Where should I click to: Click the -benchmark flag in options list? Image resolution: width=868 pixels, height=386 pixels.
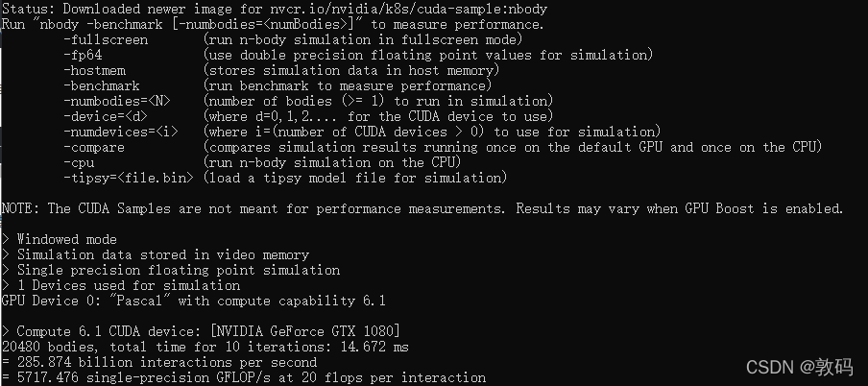[x=102, y=85]
